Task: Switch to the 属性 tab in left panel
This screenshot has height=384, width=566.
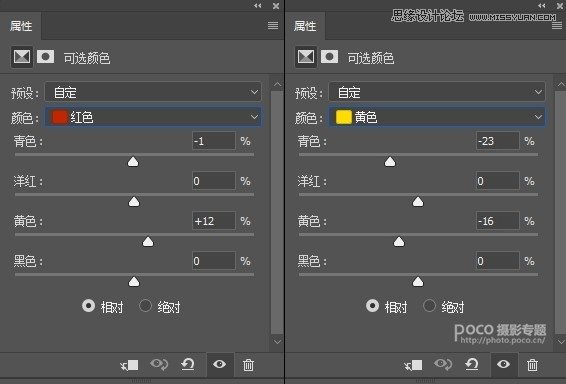Action: pyautogui.click(x=21, y=26)
